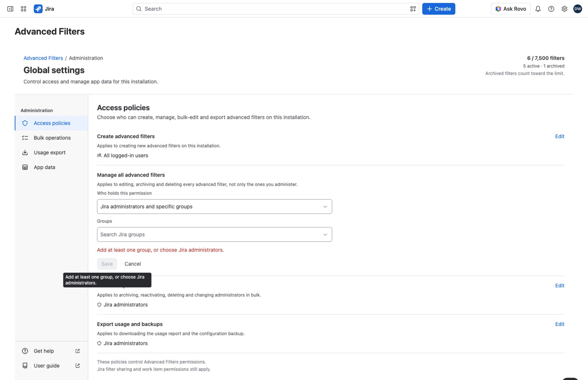
Task: Click '5 active · 1 archived' text
Action: 544,66
